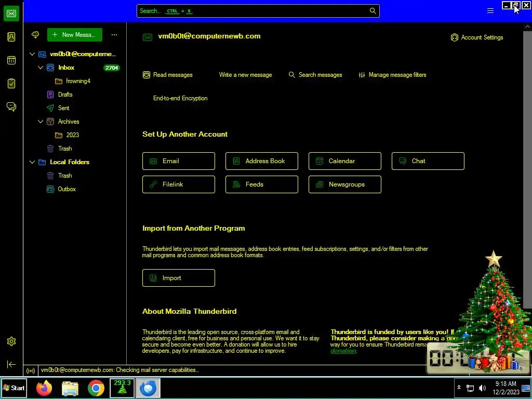532x399 pixels.
Task: Open the Windows Start menu
Action: [x=14, y=388]
